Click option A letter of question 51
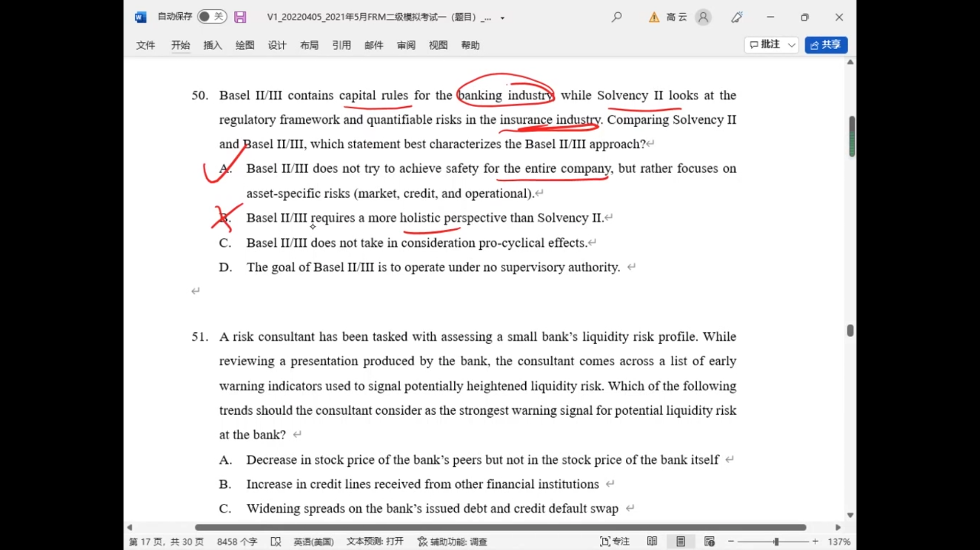Screen dimensions: 980x550 coord(225,460)
